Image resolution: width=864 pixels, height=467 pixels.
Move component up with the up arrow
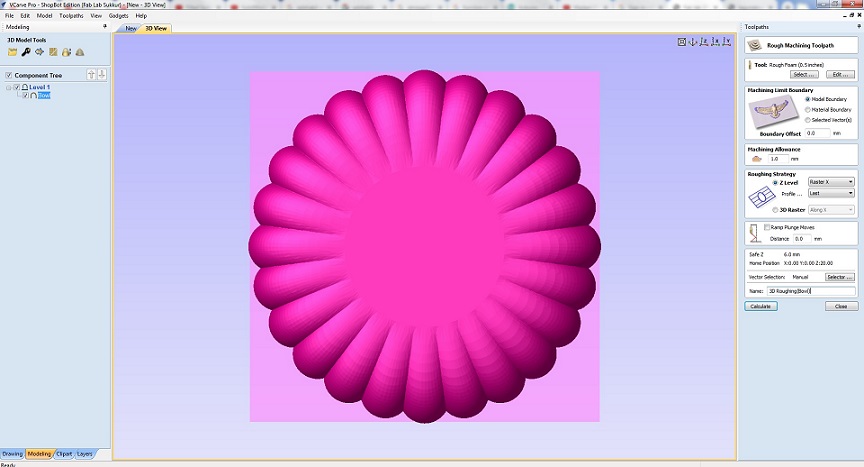click(91, 74)
